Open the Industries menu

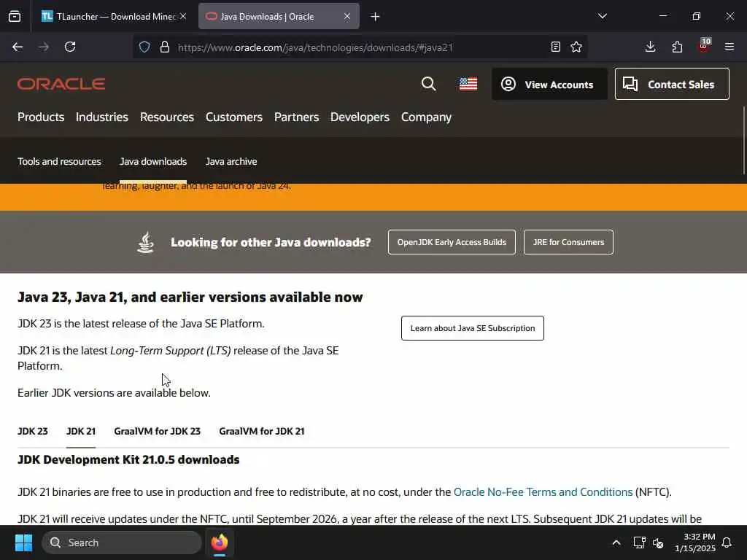(x=102, y=117)
